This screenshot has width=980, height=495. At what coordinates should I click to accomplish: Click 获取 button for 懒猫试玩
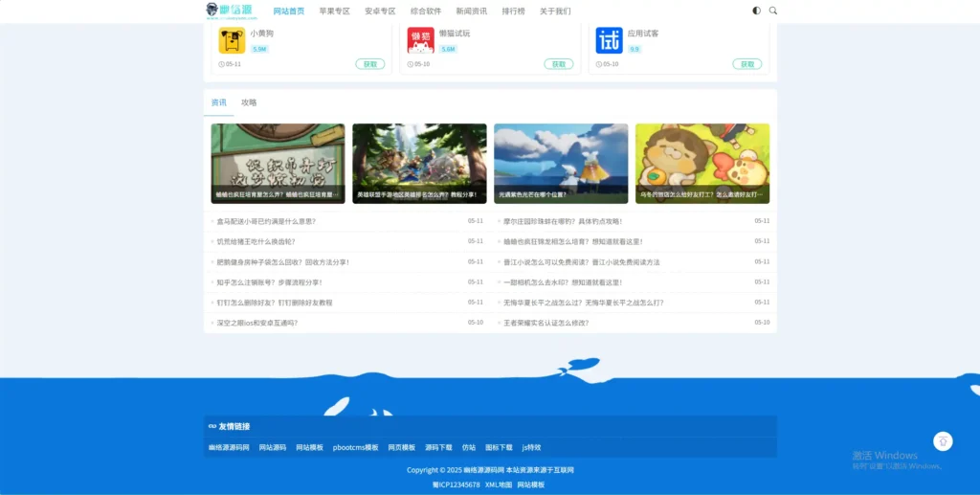coord(559,64)
